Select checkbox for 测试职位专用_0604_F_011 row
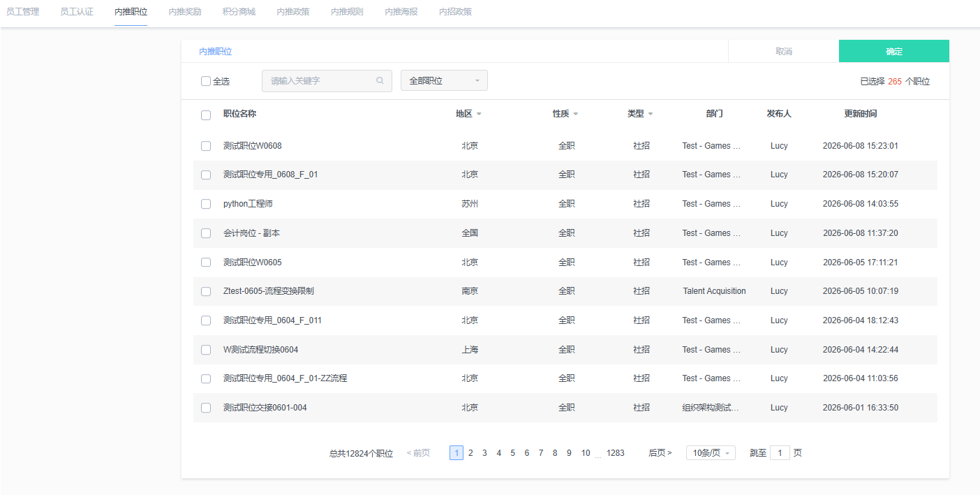 (x=206, y=320)
